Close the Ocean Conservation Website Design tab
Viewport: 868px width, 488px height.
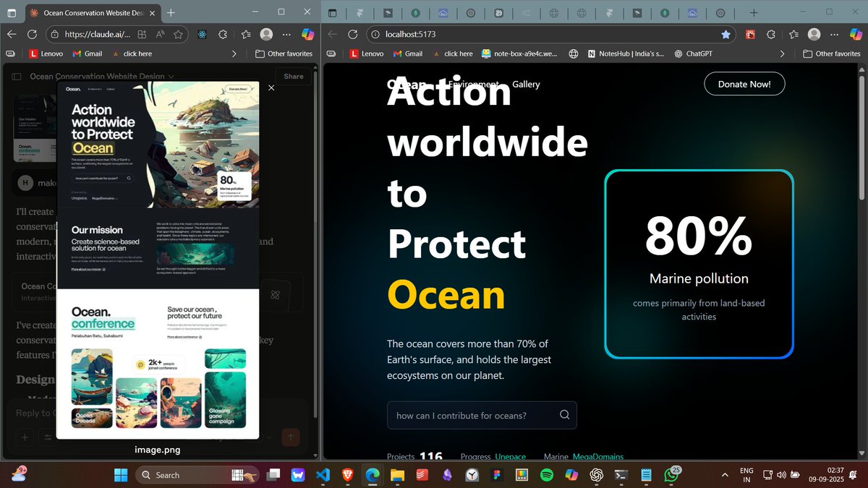153,13
